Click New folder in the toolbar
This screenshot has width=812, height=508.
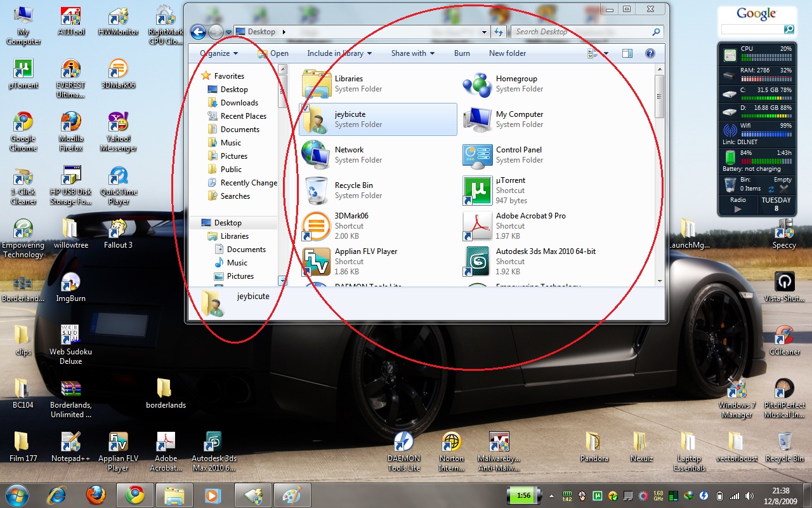(507, 53)
